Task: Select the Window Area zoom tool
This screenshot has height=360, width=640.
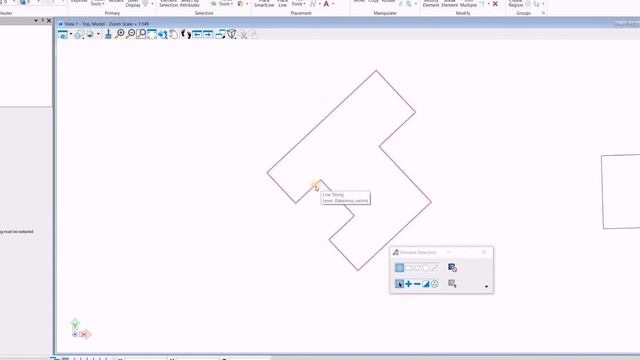Action: pyautogui.click(x=141, y=34)
